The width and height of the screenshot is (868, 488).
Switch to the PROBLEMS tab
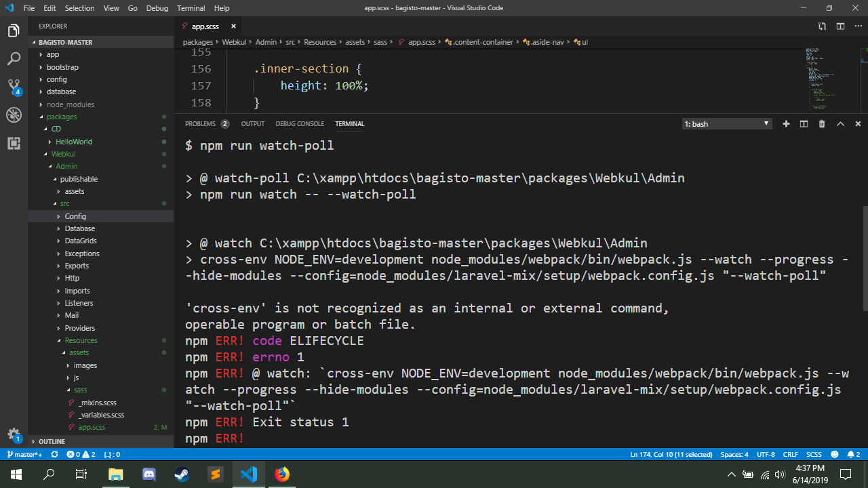207,124
